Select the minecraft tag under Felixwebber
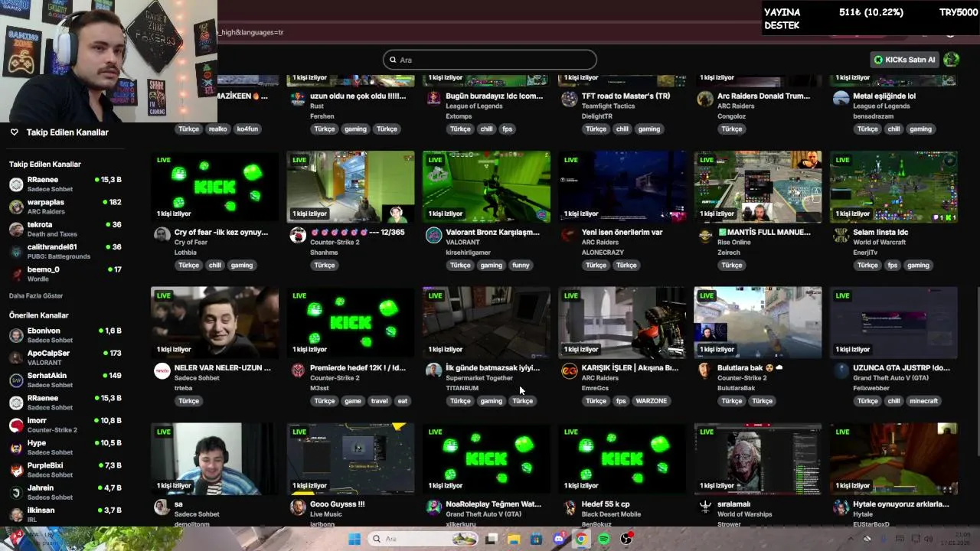 (x=923, y=401)
